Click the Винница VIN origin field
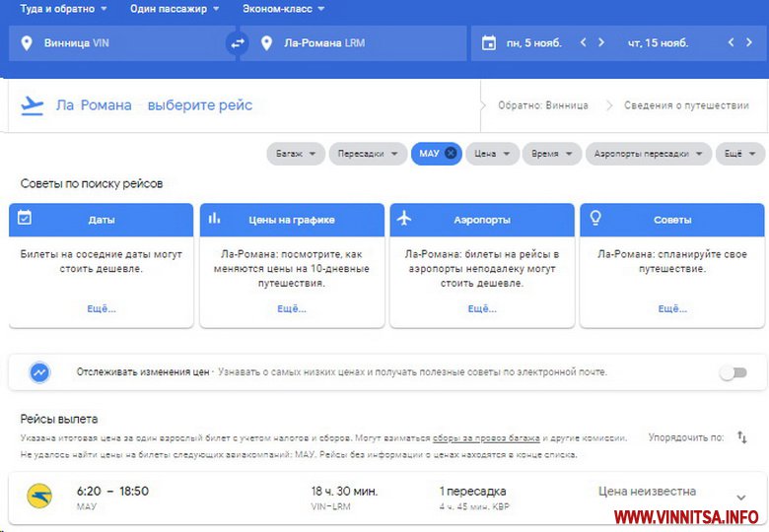Viewport: 769px width, 532px height. tap(118, 43)
